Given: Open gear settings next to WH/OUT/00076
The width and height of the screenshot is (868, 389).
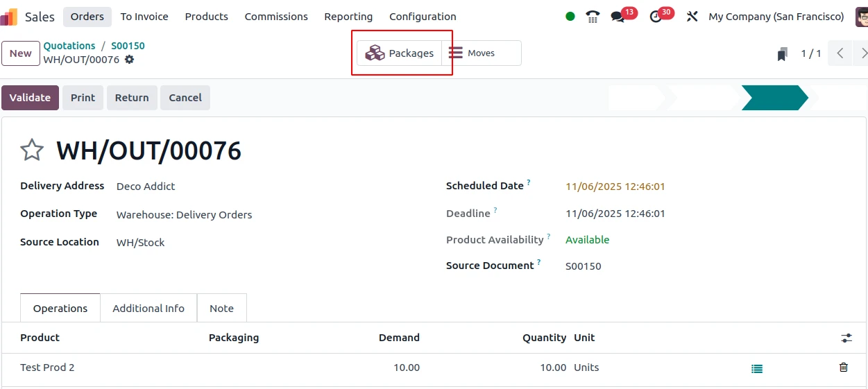Looking at the screenshot, I should coord(129,60).
